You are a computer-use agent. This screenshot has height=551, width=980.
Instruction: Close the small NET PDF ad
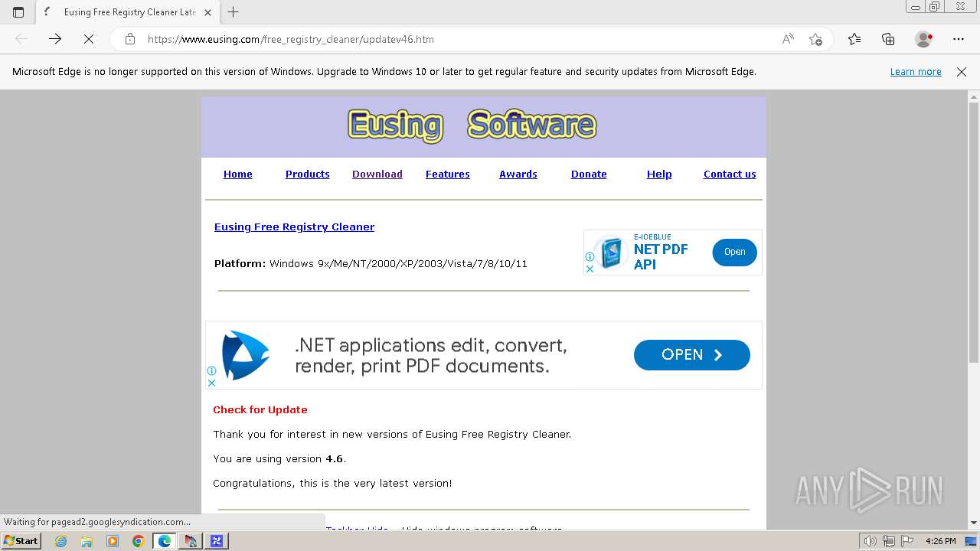pyautogui.click(x=590, y=269)
